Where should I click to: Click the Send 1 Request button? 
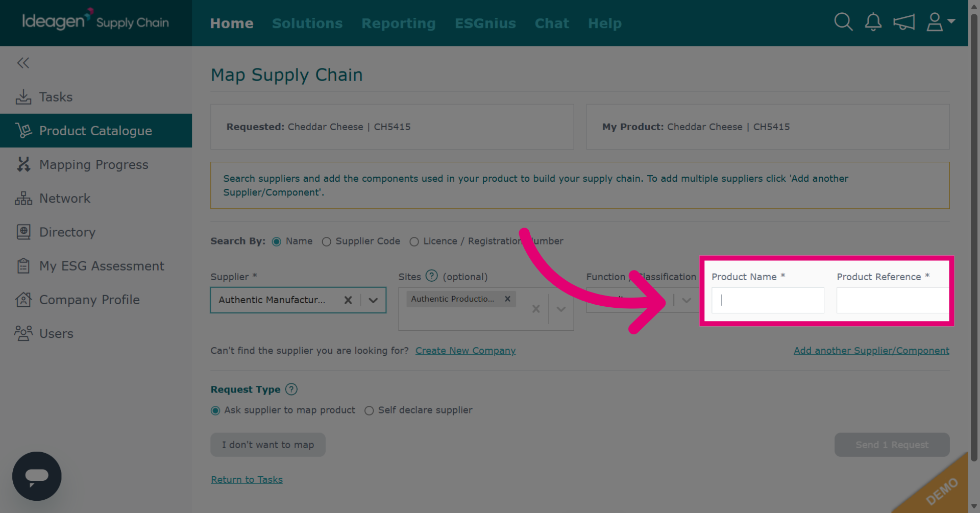pyautogui.click(x=892, y=445)
